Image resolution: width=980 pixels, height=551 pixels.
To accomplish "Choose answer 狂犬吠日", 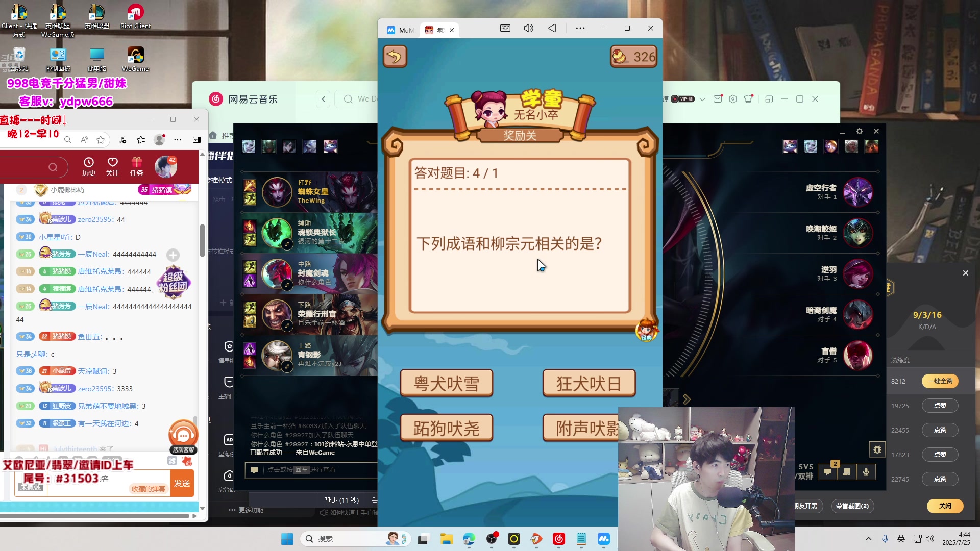I will click(589, 383).
